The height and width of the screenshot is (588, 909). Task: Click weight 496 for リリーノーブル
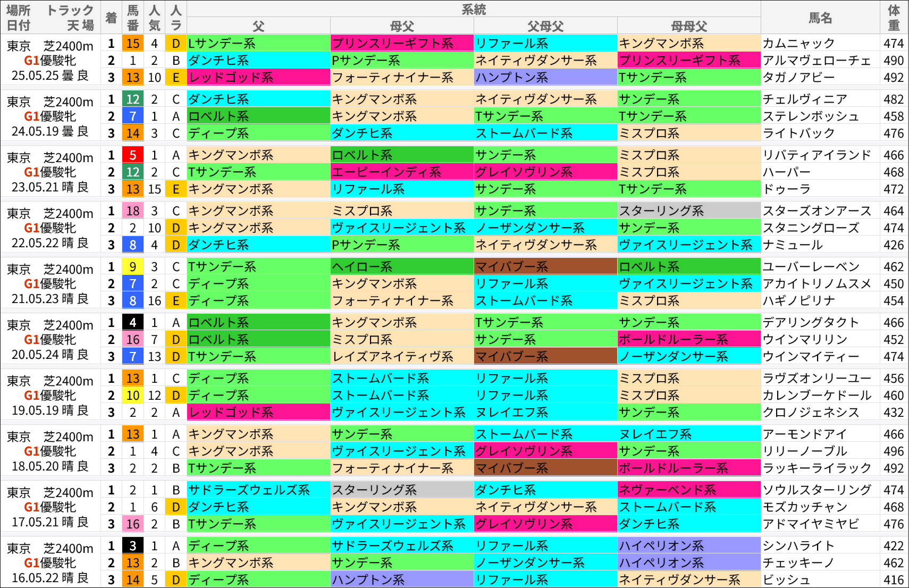coord(894,451)
